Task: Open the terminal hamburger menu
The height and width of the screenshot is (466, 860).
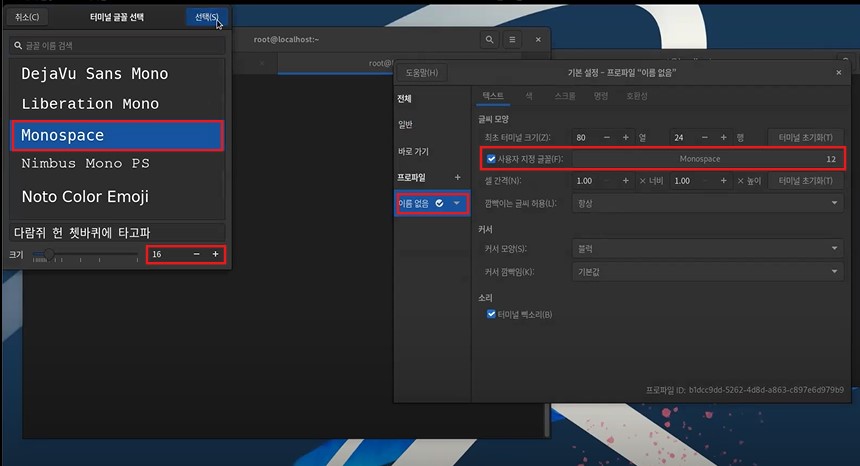Action: click(512, 39)
